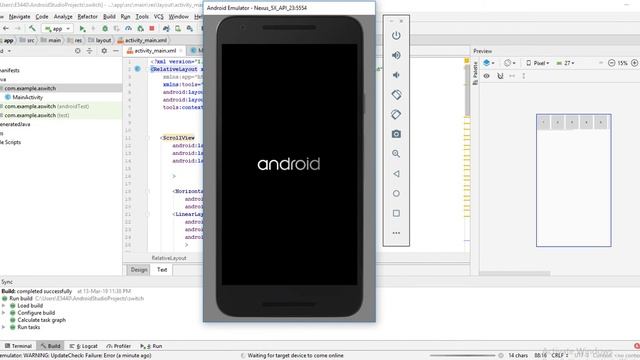Rotate emulator right using second rotate icon

[396, 114]
